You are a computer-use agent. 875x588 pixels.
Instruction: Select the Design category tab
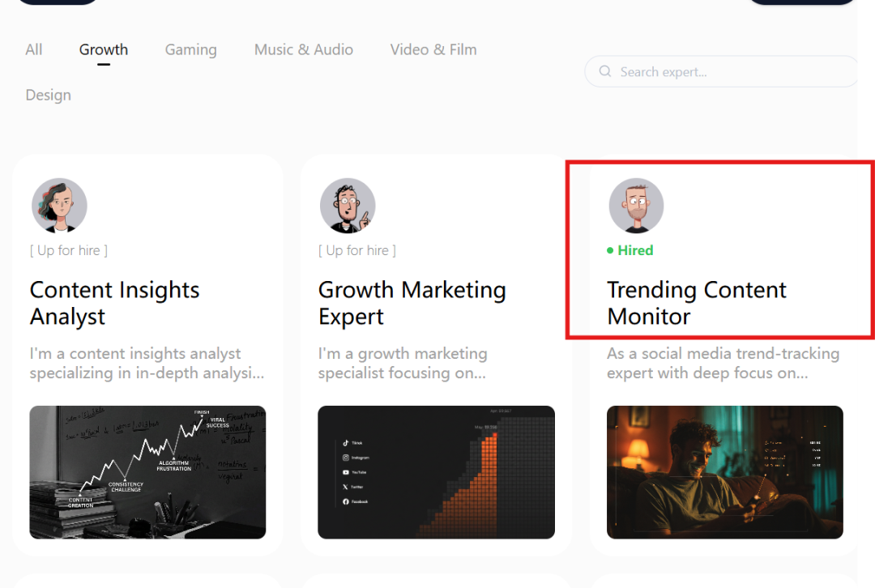pyautogui.click(x=49, y=95)
